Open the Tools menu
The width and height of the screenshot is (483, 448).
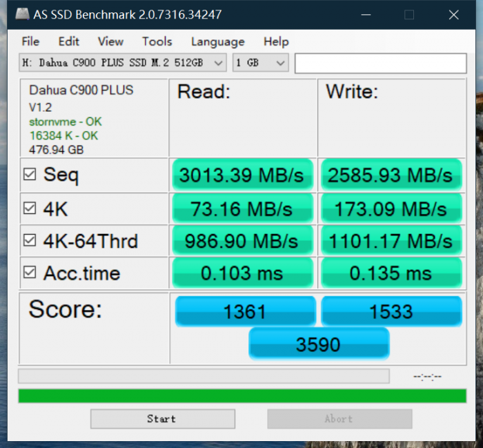click(157, 41)
